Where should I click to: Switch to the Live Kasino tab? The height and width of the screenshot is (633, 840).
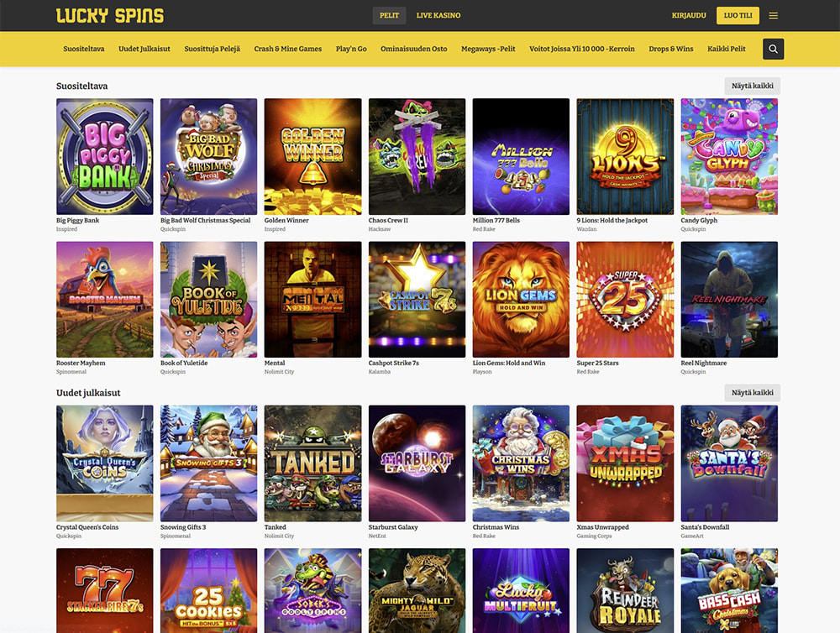tap(438, 15)
